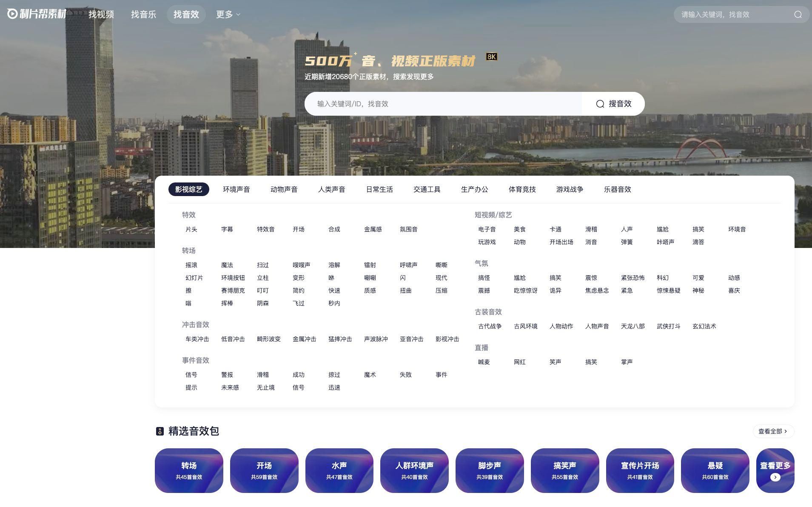Click the 喊麦 tag under 直播
812x507 pixels.
coord(484,362)
